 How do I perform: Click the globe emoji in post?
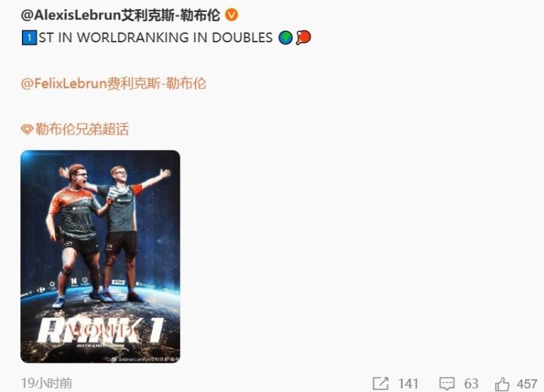(x=286, y=38)
